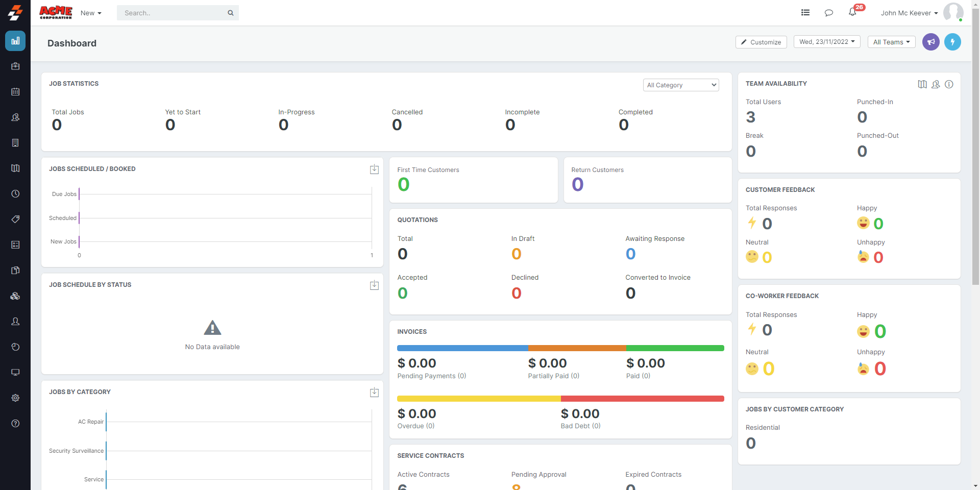Click the notifications bell icon
980x490 pixels.
[852, 12]
